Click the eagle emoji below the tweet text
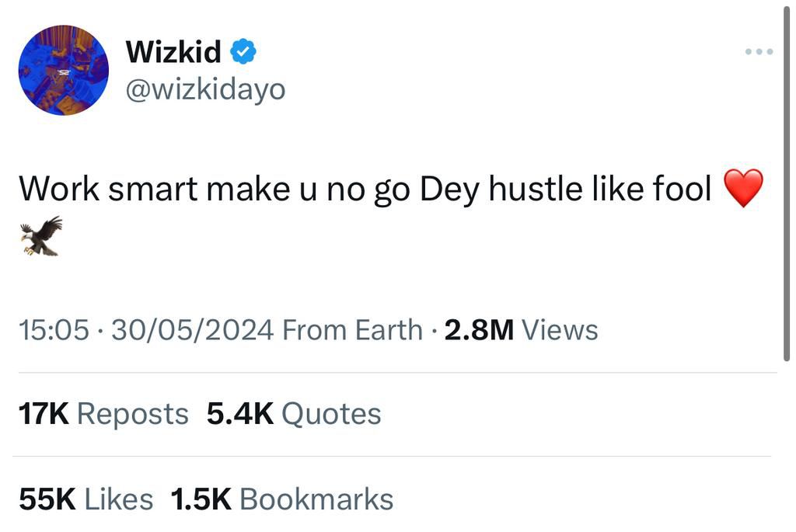Image resolution: width=796 pixels, height=532 pixels. tap(40, 235)
